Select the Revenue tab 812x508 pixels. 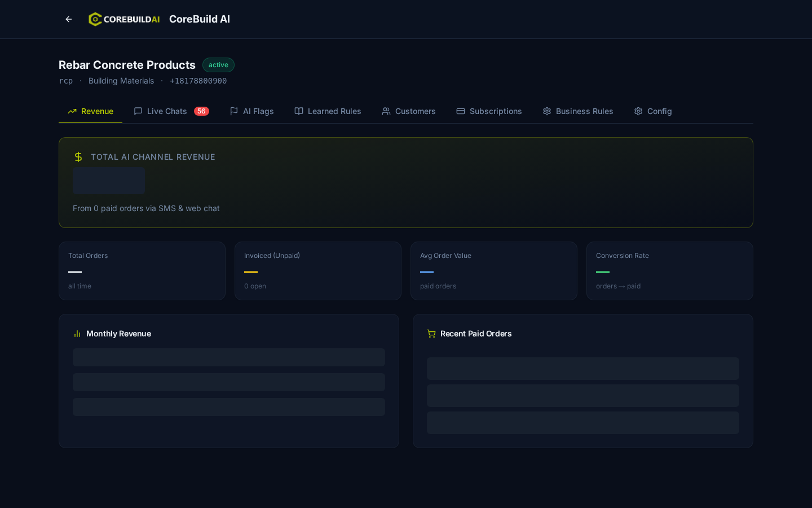(90, 111)
